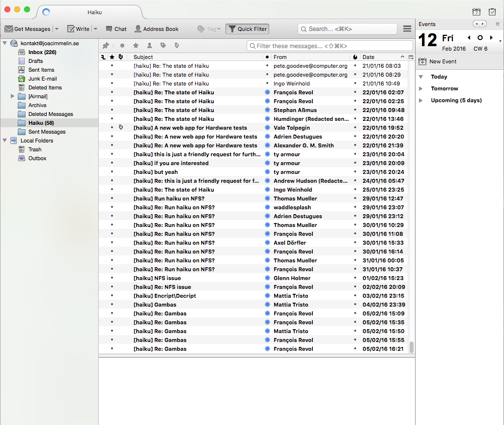Filter messages that have tags

(x=163, y=46)
